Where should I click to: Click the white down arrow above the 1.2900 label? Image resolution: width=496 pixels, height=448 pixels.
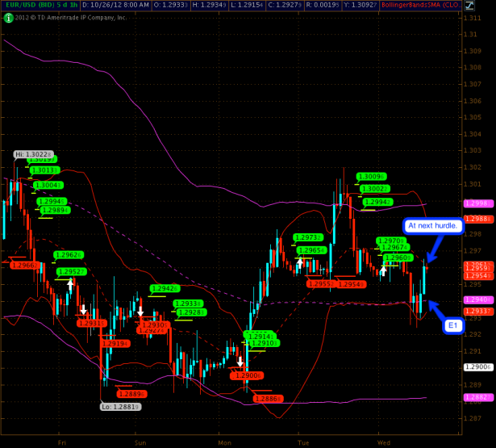[240, 361]
